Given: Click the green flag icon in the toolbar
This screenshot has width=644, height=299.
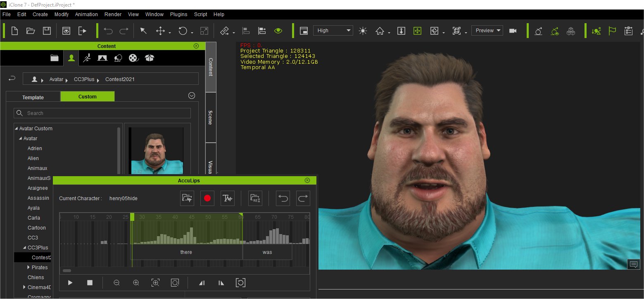Looking at the screenshot, I should coord(613,31).
